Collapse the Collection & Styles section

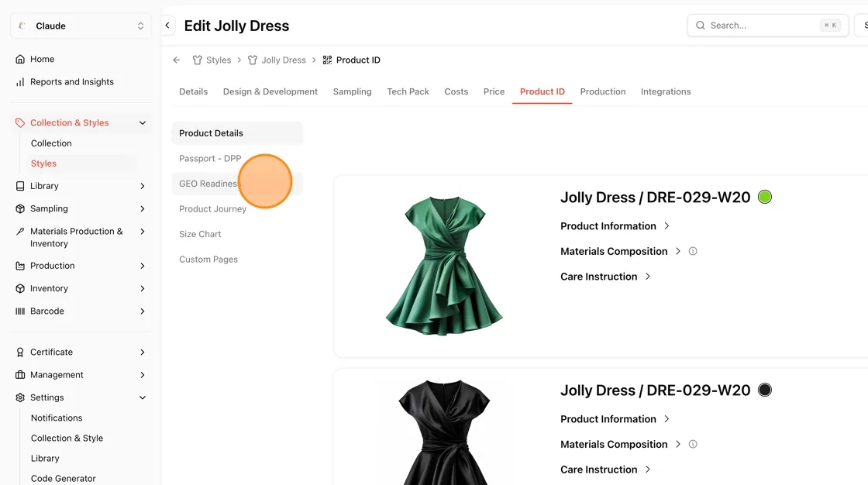click(x=143, y=123)
